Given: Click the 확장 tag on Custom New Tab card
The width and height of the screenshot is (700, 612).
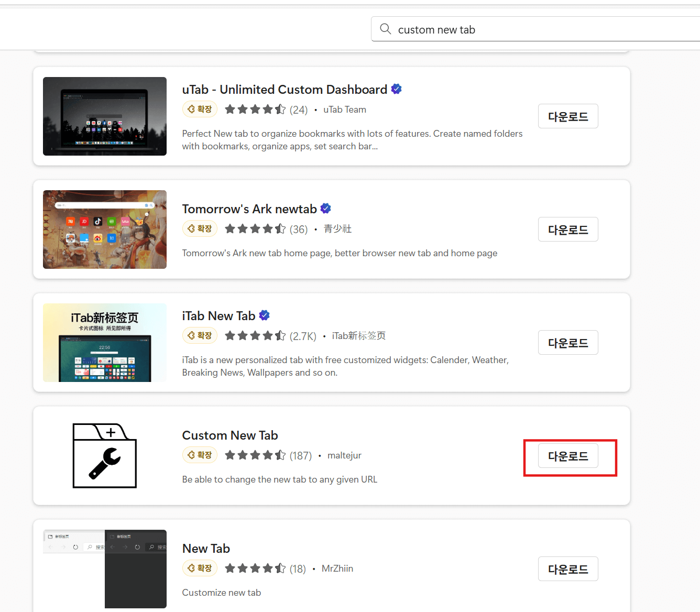Looking at the screenshot, I should [x=200, y=455].
